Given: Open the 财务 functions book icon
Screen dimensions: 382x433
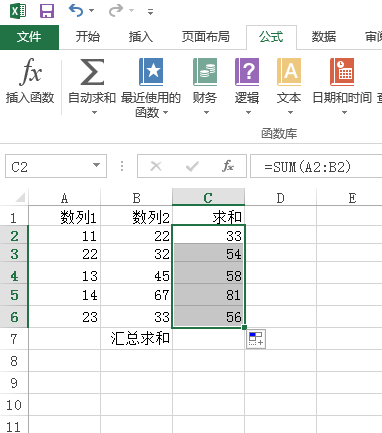Looking at the screenshot, I should pos(205,72).
